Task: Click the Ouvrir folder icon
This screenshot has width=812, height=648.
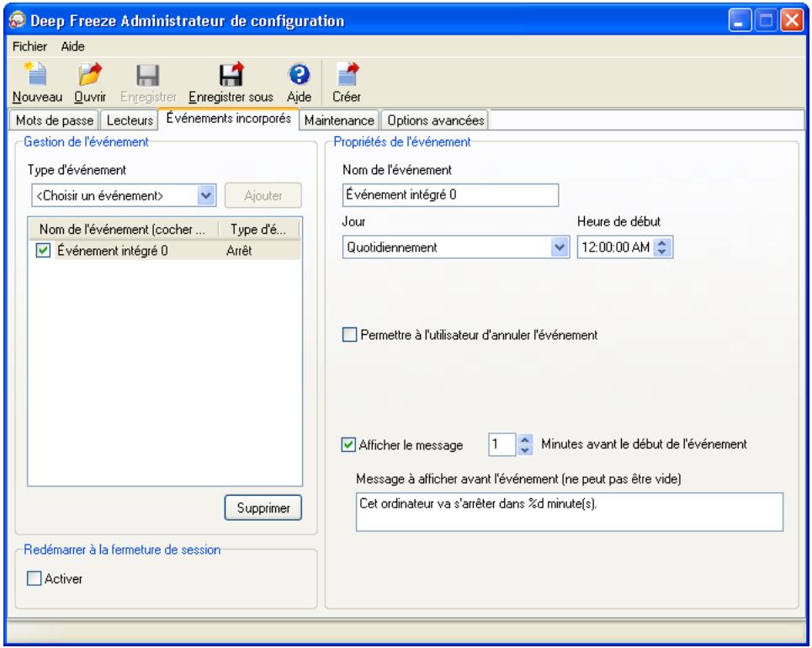Action: pyautogui.click(x=89, y=74)
